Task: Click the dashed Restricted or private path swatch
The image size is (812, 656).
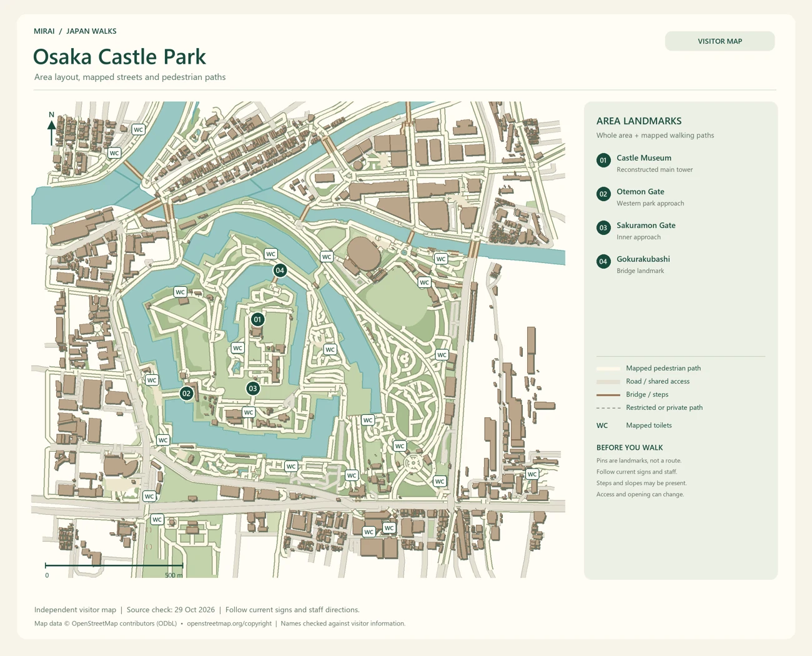Action: coord(608,408)
